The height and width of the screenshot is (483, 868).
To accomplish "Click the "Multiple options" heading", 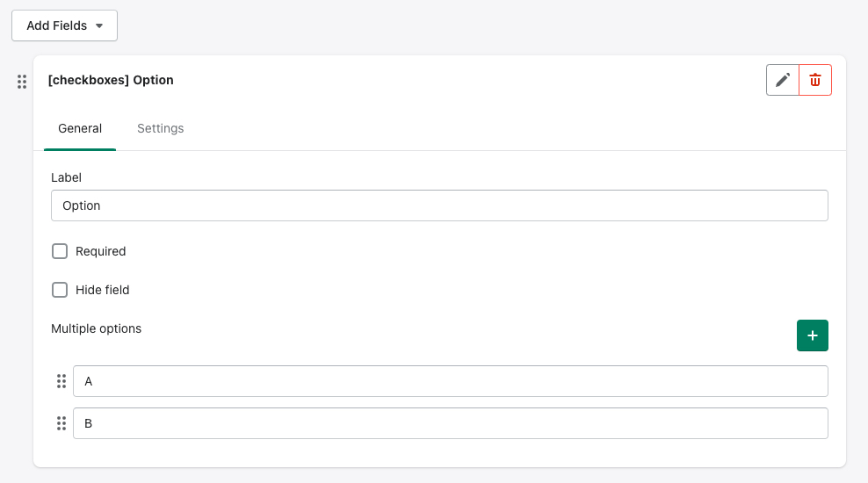I will click(96, 328).
